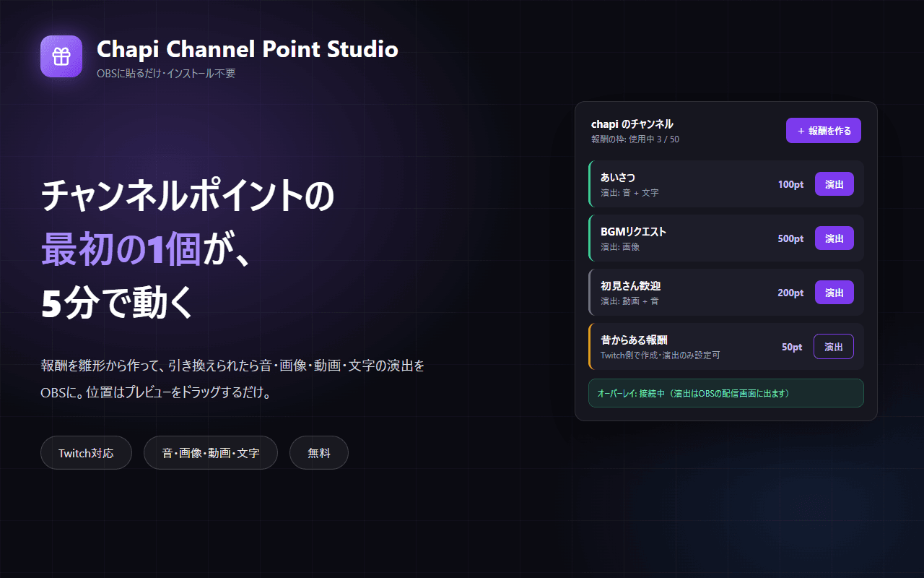Screen dimensions: 924x578
Task: Click the '+ 報酬を作る' button
Action: tap(824, 131)
